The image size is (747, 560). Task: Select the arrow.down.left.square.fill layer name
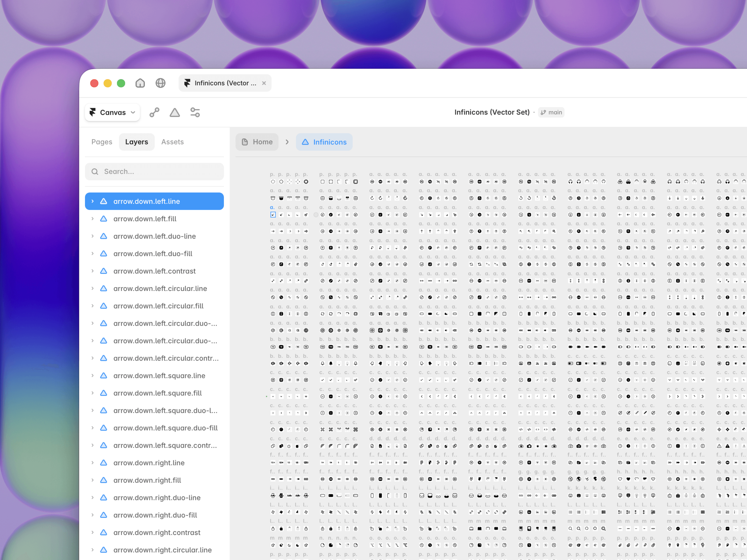(x=157, y=393)
